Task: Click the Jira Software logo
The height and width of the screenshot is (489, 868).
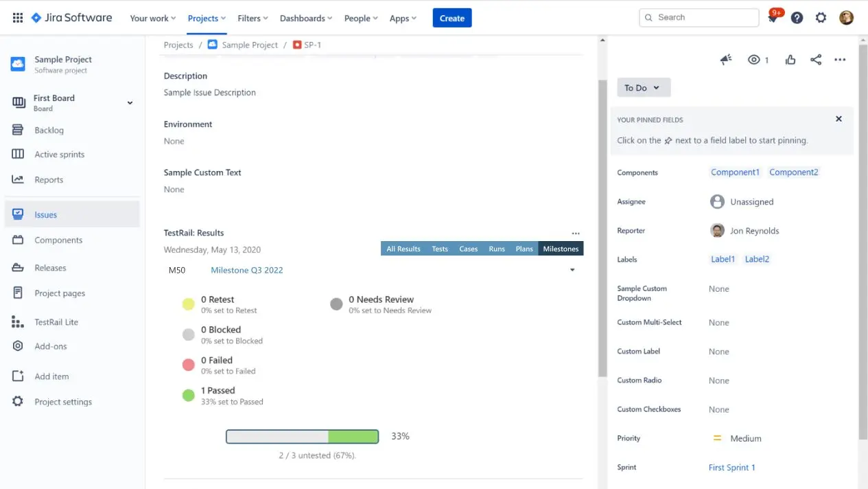Action: click(x=71, y=18)
